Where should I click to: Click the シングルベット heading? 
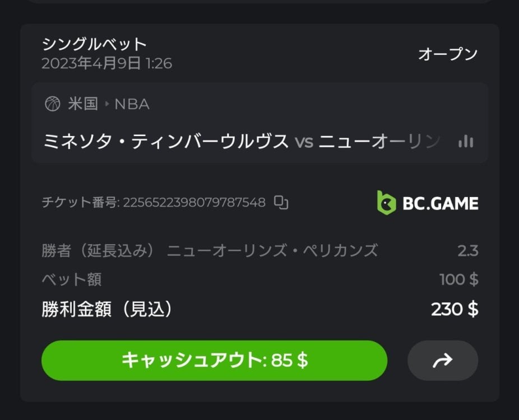tap(94, 44)
